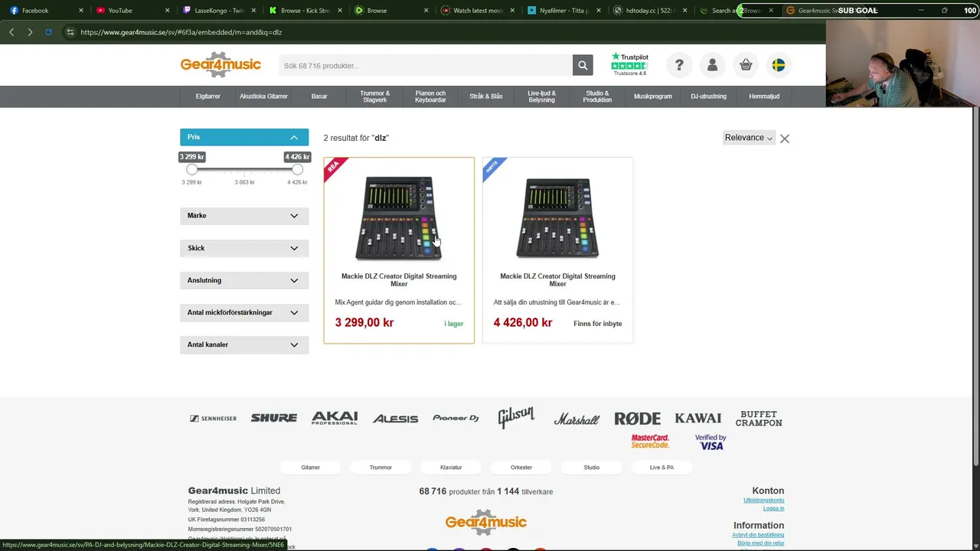The width and height of the screenshot is (980, 551).
Task: Click the Studio footer category button
Action: tap(592, 468)
